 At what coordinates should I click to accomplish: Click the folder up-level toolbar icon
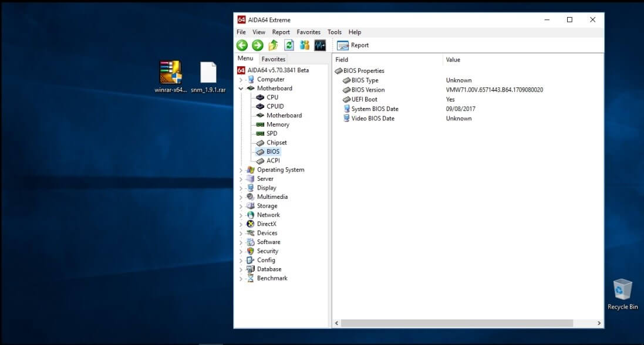[x=272, y=45]
